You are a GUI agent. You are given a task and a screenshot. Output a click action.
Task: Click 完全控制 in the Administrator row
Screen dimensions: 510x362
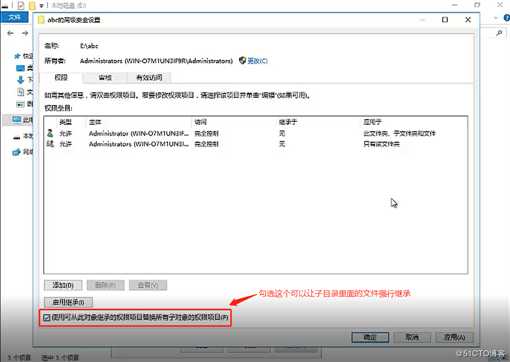(206, 133)
